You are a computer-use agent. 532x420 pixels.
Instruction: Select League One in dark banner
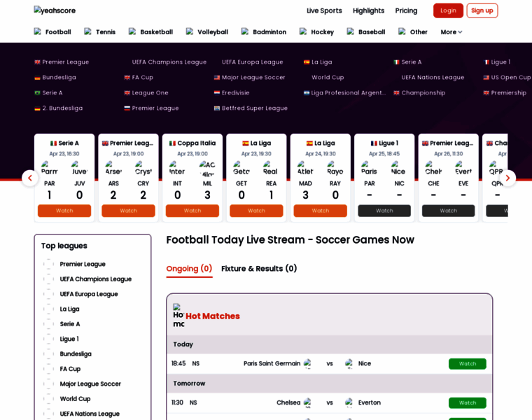tap(146, 92)
